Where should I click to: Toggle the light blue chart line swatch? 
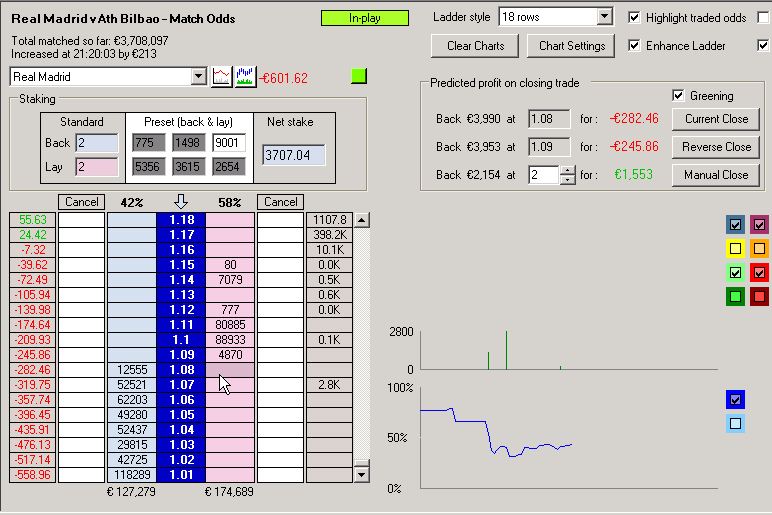point(736,423)
